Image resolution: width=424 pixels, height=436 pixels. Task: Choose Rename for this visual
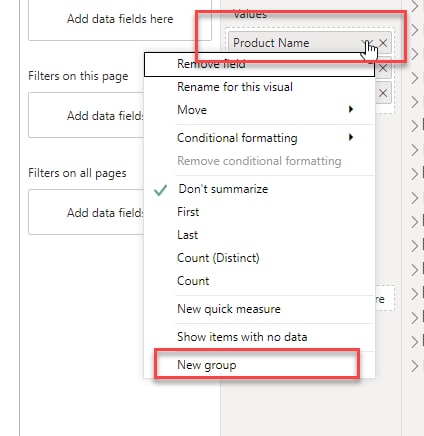(259, 87)
